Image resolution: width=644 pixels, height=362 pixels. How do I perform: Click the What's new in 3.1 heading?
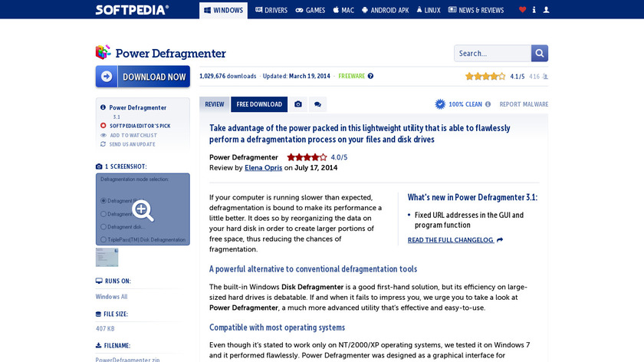tap(472, 197)
